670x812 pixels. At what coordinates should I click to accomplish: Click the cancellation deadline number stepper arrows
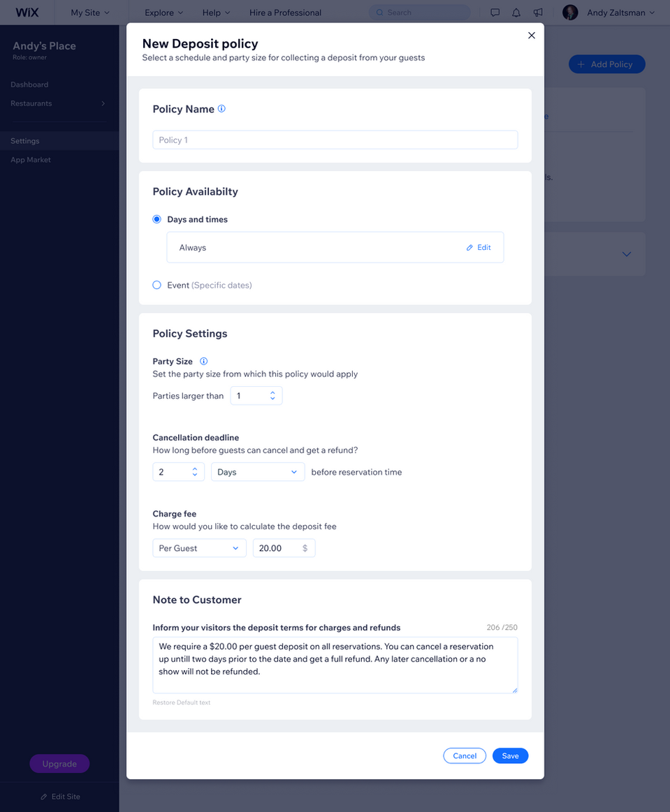point(195,472)
